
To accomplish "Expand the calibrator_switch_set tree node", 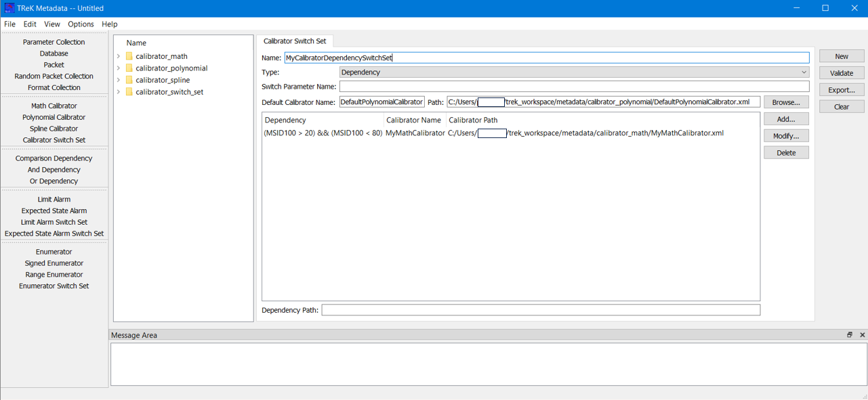I will 119,92.
